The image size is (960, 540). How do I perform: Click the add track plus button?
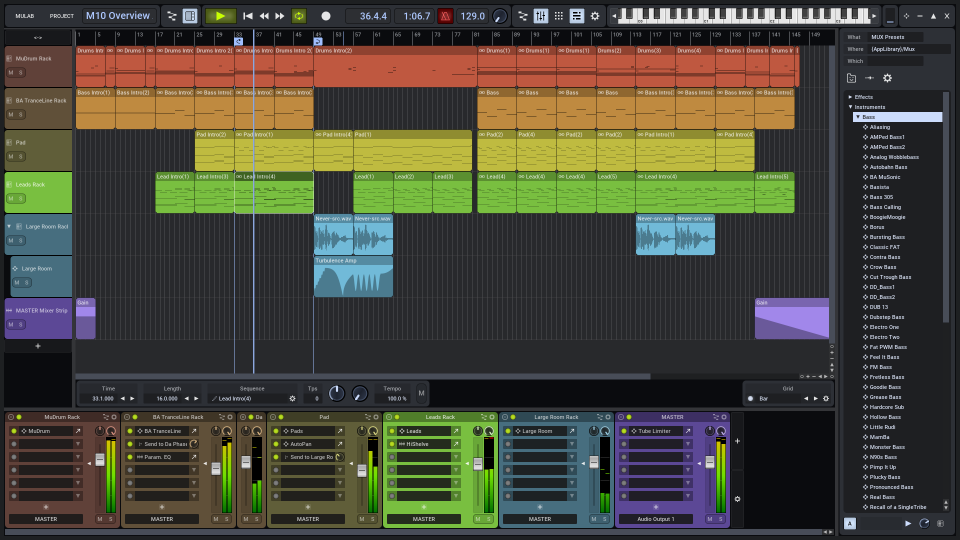38,346
